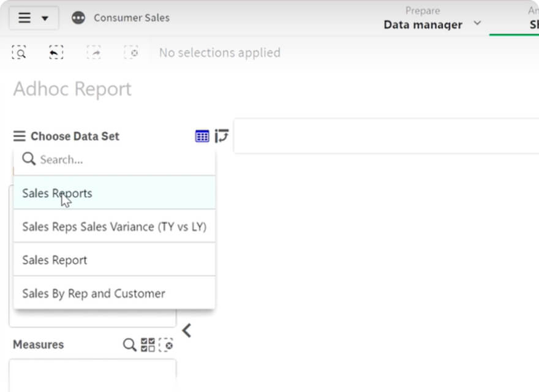Step forward in selections
Image resolution: width=539 pixels, height=392 pixels.
coord(94,53)
